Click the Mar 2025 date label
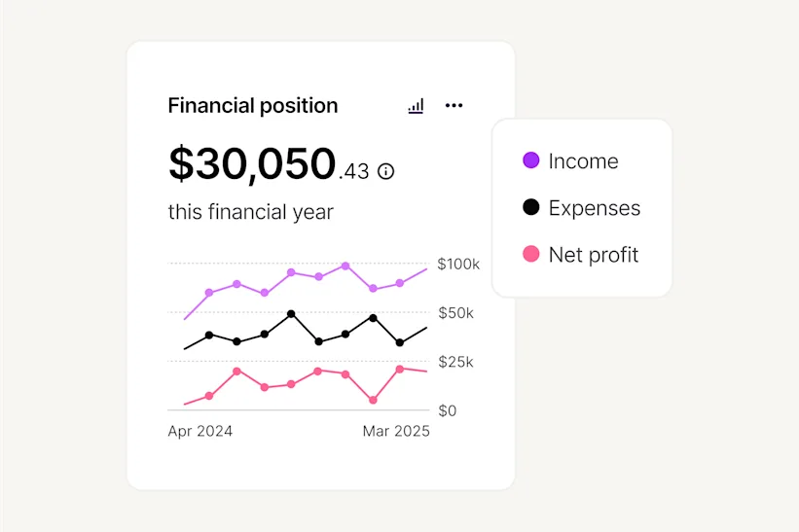 coord(396,431)
